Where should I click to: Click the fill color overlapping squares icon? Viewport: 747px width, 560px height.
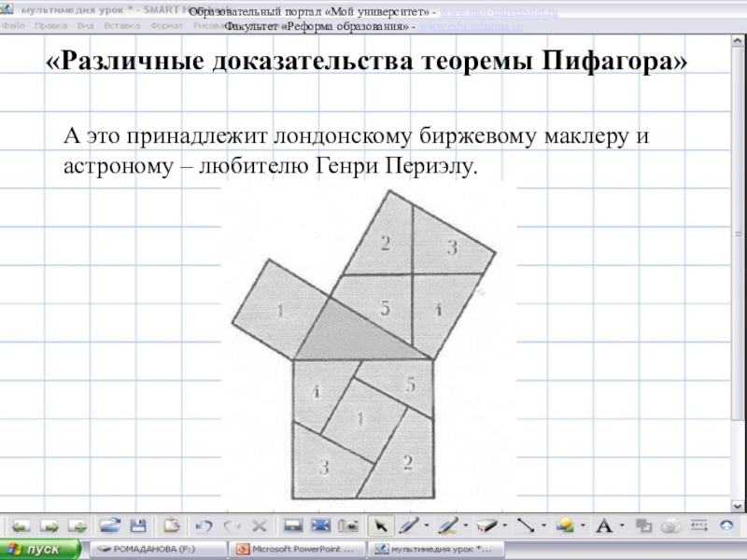[x=643, y=525]
